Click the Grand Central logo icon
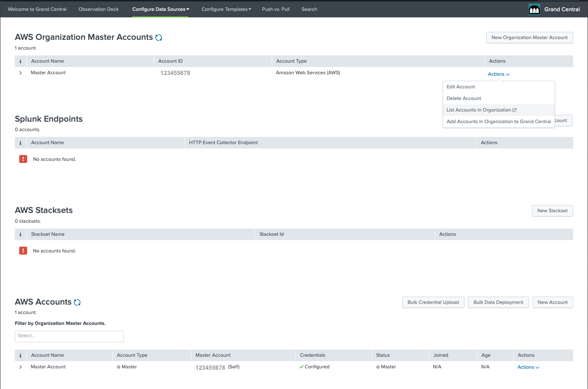 (534, 9)
